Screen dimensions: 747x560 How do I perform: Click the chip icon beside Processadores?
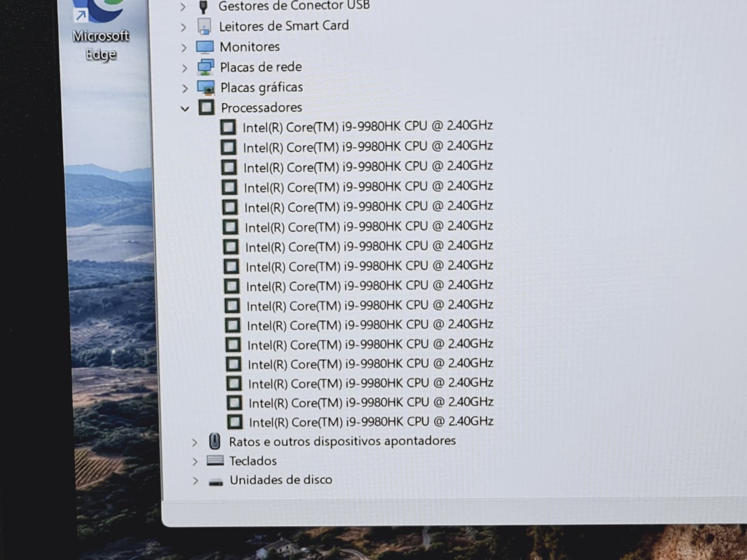point(206,107)
